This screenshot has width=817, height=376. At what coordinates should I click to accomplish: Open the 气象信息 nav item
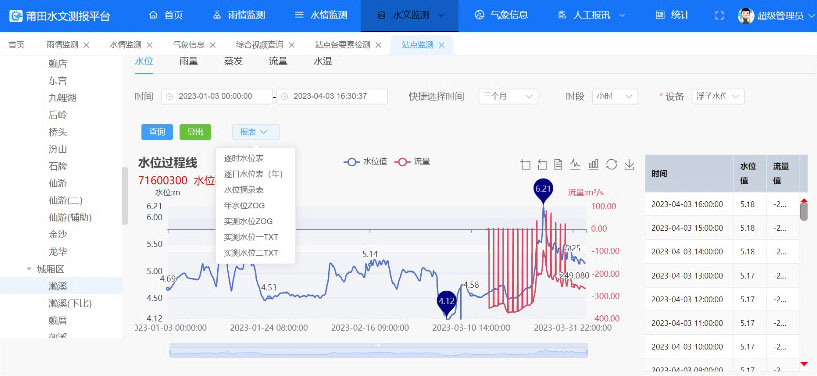click(501, 16)
